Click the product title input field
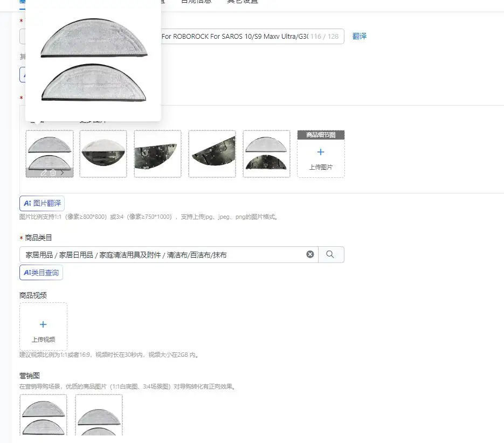504x443 pixels. click(182, 36)
